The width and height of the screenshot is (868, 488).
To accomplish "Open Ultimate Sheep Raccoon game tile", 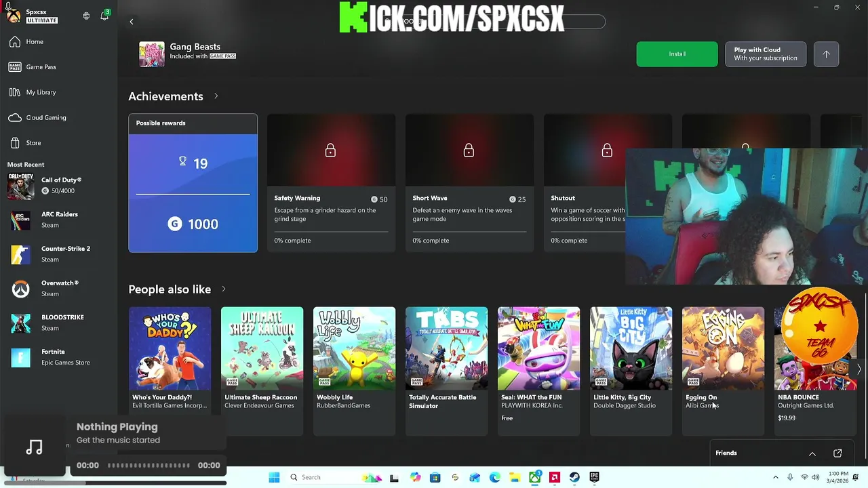I will click(262, 370).
